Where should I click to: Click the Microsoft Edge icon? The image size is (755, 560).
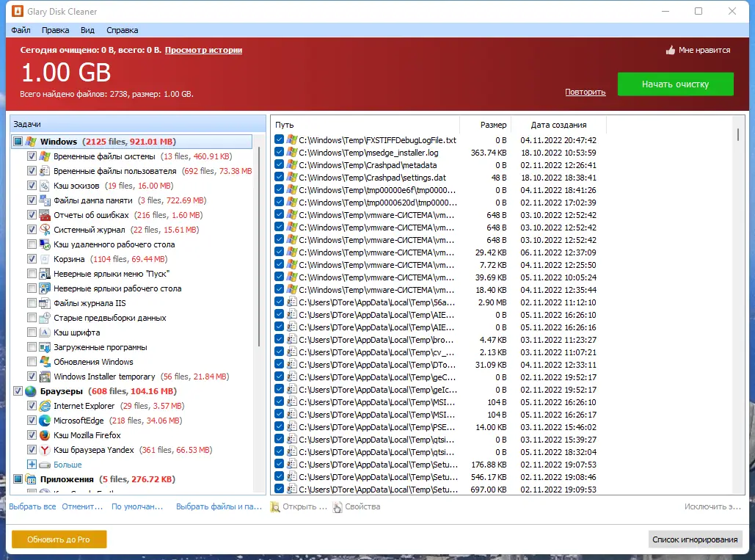point(44,421)
